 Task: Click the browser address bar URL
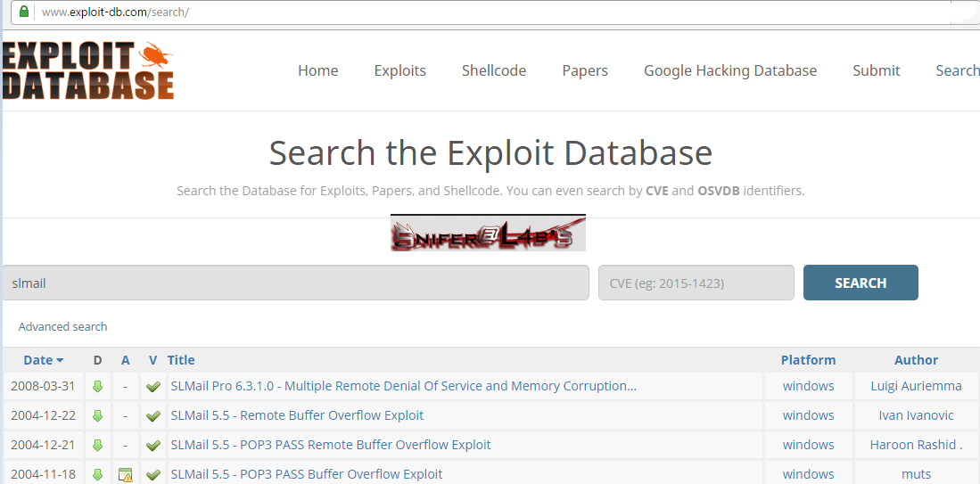click(x=115, y=12)
